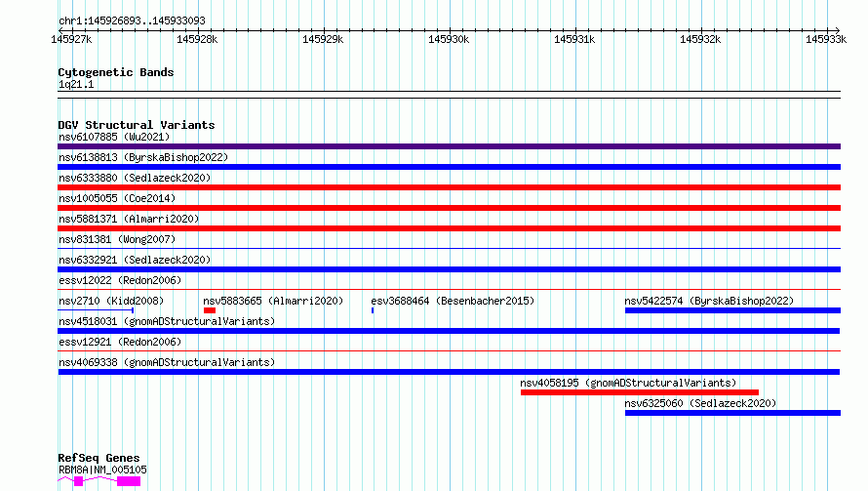Image resolution: width=868 pixels, height=491 pixels.
Task: Open variant label esv3688464 (Besenbacher2015)
Action: tap(453, 301)
